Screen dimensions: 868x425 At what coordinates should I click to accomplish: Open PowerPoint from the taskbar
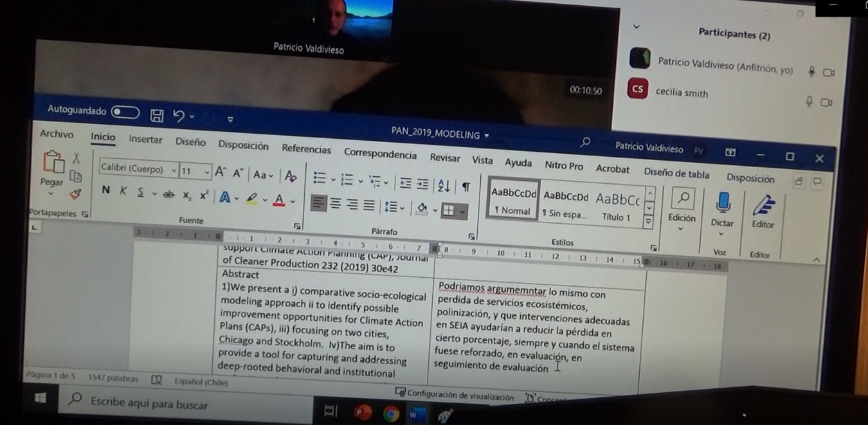363,413
